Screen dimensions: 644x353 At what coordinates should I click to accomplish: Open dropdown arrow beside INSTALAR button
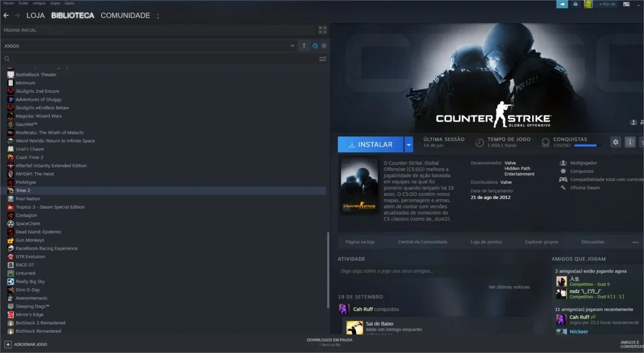tap(408, 144)
